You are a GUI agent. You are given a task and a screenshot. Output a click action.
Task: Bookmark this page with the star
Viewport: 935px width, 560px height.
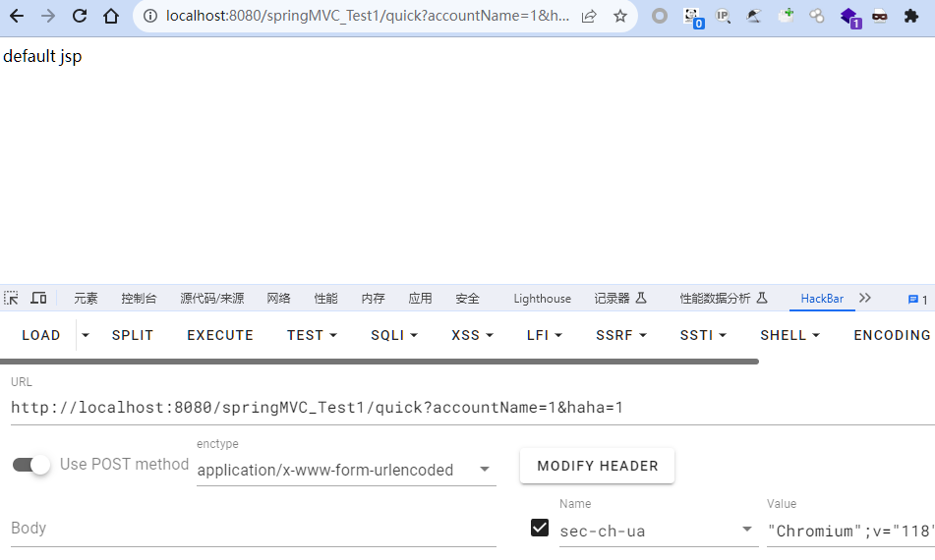(619, 16)
